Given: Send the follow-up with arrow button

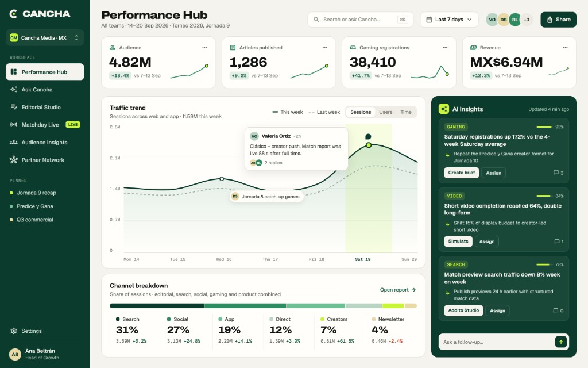Looking at the screenshot, I should point(561,342).
